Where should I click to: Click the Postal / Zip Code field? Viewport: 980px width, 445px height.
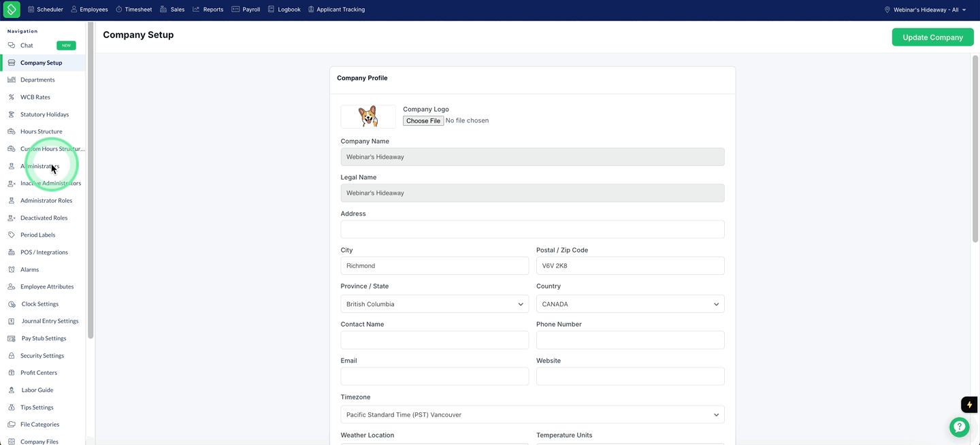[x=630, y=265]
